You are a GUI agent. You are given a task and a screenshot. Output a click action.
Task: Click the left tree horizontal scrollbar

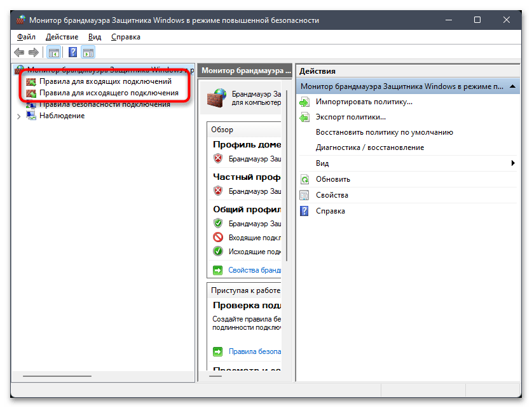(x=57, y=376)
